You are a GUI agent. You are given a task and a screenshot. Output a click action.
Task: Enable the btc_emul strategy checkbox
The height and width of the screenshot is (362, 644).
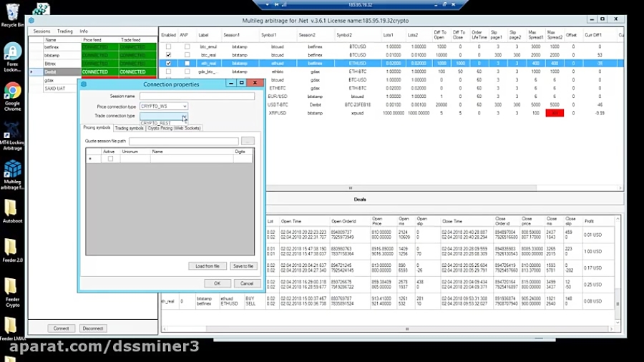pos(168,47)
